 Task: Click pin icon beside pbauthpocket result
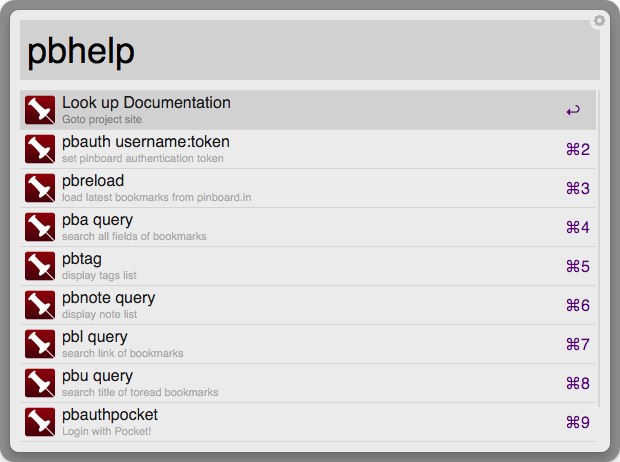[40, 422]
